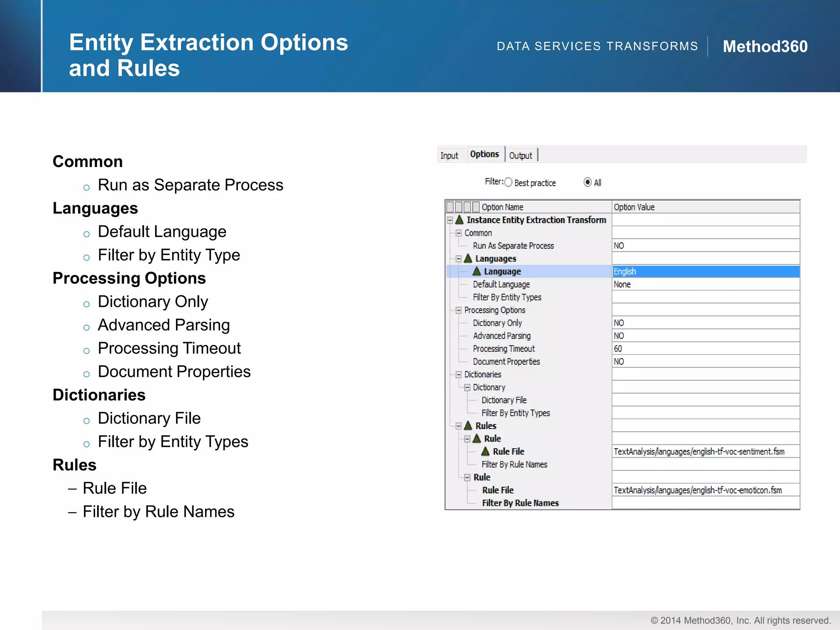Click the english-tf-voc-sentiment.fsm rule file value

(x=705, y=452)
